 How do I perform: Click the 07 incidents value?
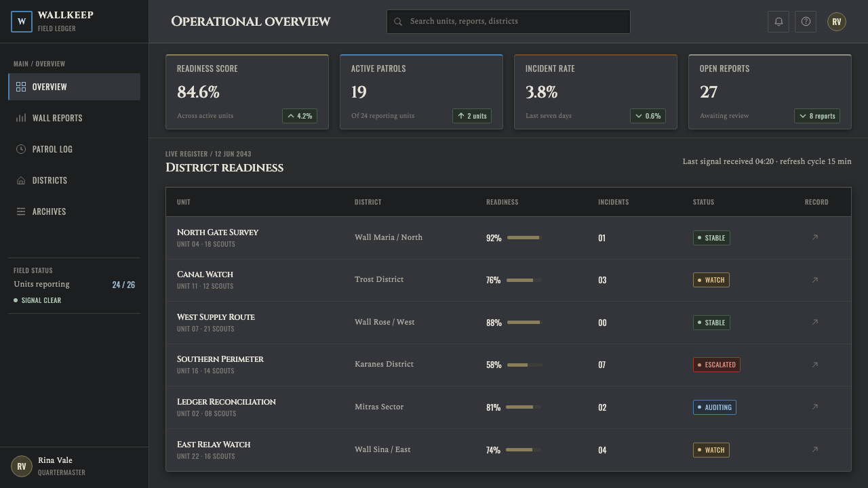click(601, 365)
